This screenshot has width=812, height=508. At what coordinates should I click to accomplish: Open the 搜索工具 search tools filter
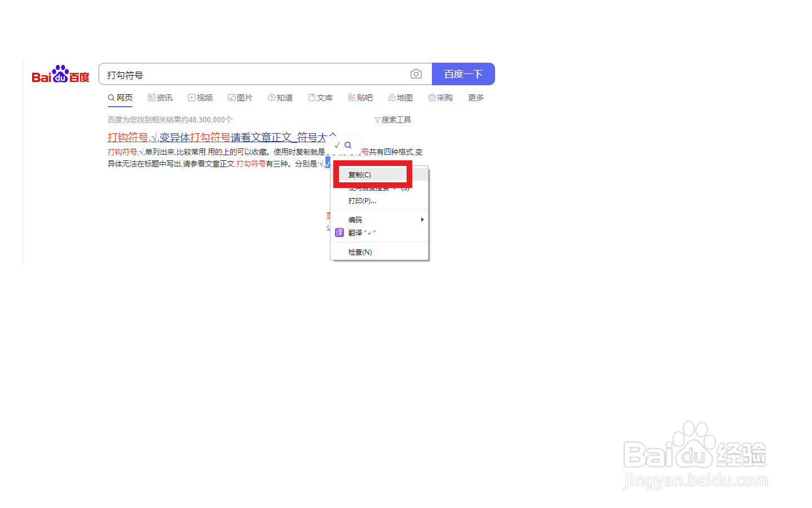pyautogui.click(x=392, y=119)
